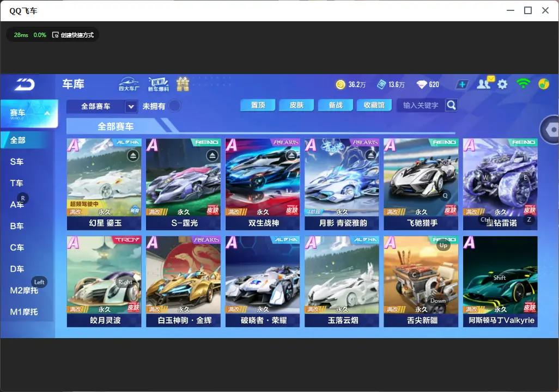Select the 舌尖新疆 car card
This screenshot has width=559, height=392.
(x=421, y=281)
